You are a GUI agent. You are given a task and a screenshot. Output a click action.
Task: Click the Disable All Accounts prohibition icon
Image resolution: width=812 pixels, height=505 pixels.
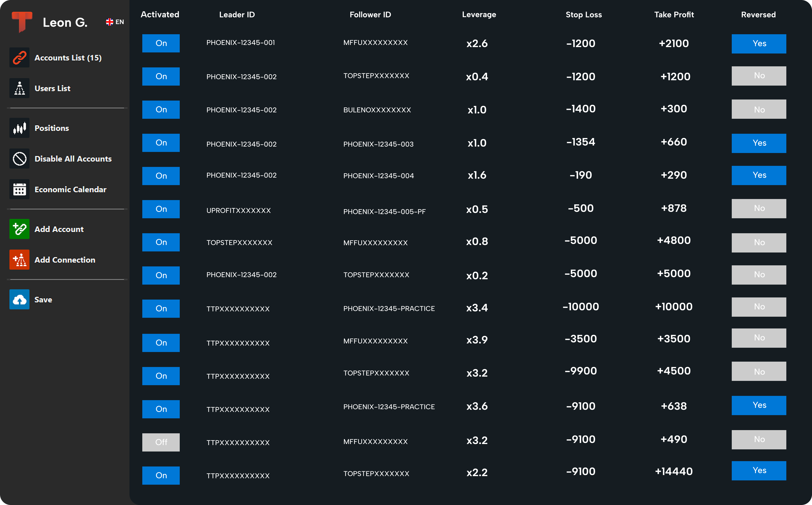click(19, 159)
